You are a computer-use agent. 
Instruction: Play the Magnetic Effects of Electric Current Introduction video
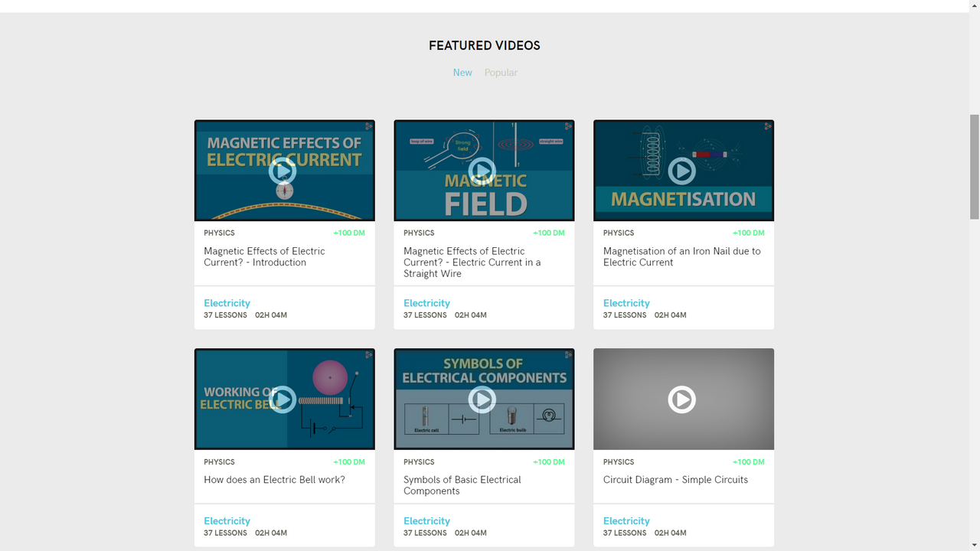pos(283,171)
